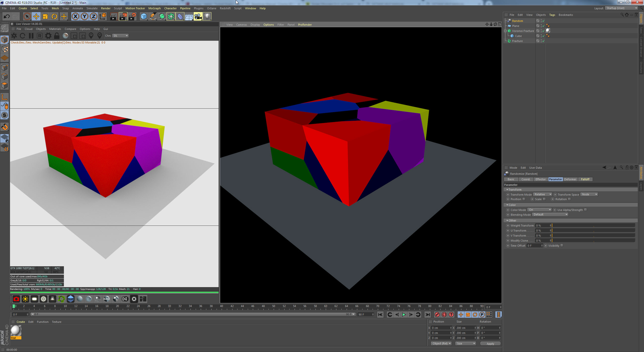Toggle X axis lock icon
This screenshot has width=644, height=352.
[75, 17]
